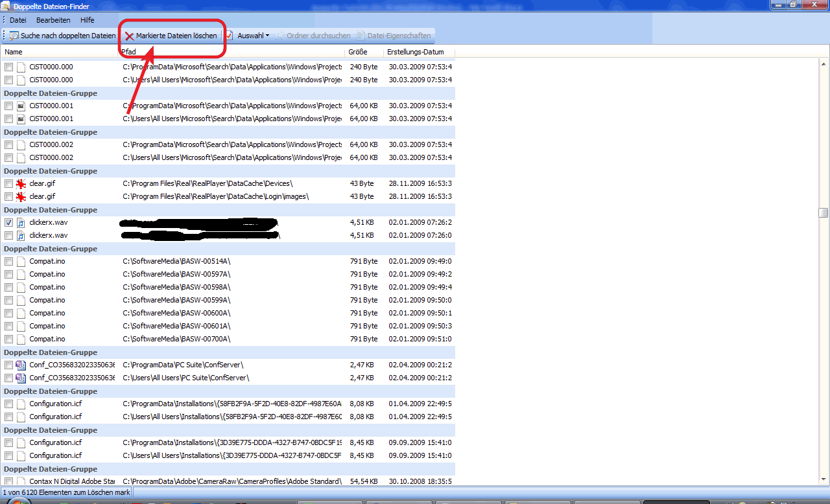Click the red X delete icon in the toolbar
The image size is (830, 504).
[129, 36]
